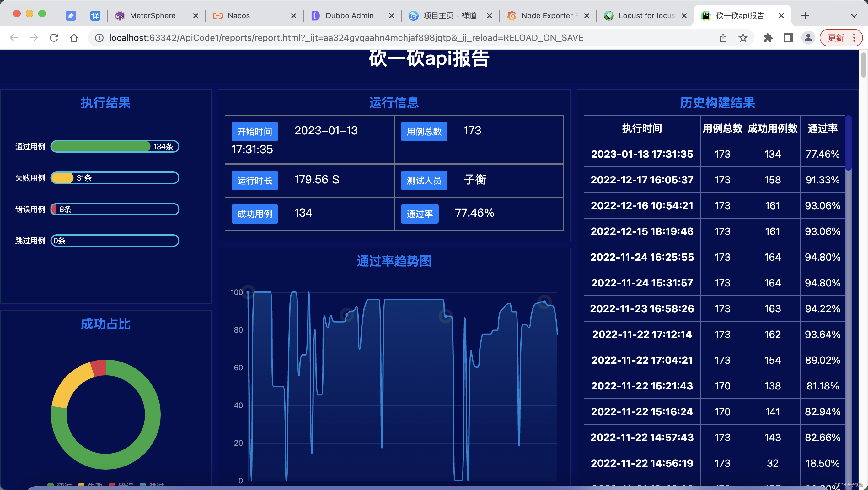The image size is (868, 490).
Task: Click the page vertical scrollbar
Action: pyautogui.click(x=863, y=65)
